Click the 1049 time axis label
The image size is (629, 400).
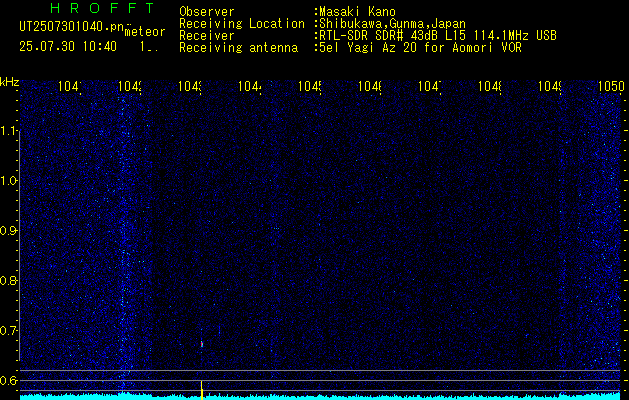(x=550, y=86)
